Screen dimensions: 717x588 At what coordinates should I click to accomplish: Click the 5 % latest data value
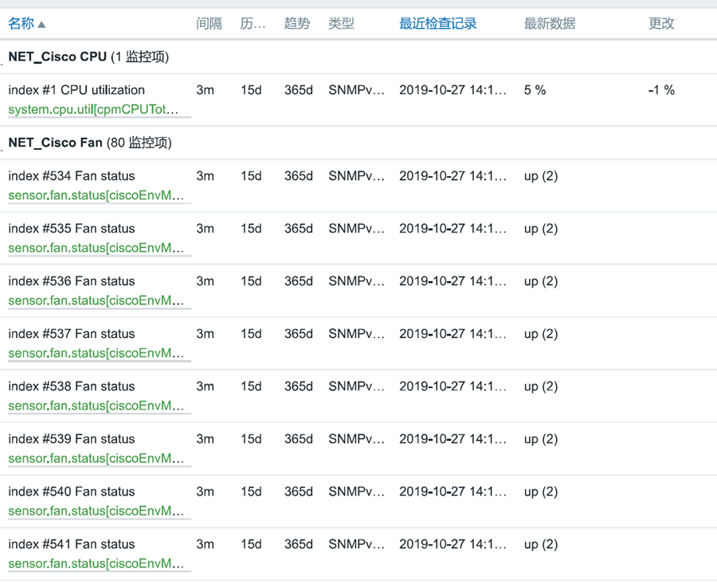click(535, 90)
